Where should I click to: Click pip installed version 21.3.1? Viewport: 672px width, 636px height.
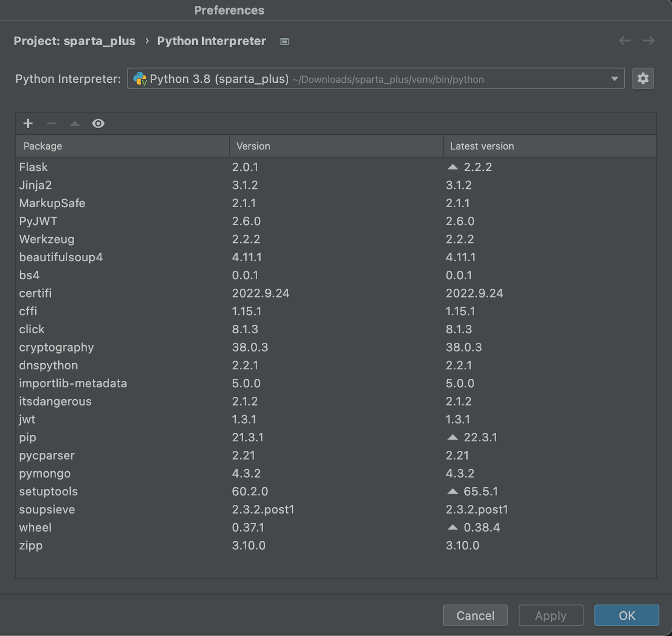click(248, 437)
